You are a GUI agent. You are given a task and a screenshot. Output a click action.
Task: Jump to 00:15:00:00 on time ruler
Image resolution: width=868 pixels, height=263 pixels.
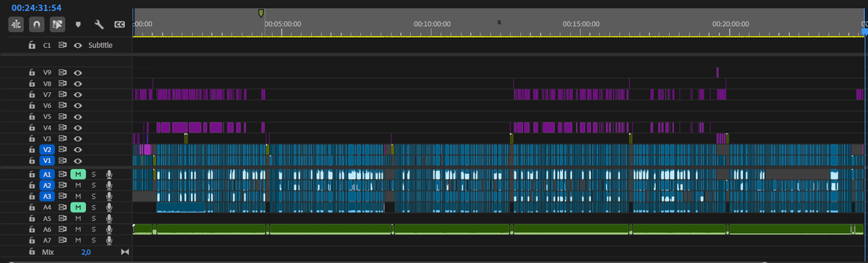[x=581, y=23]
